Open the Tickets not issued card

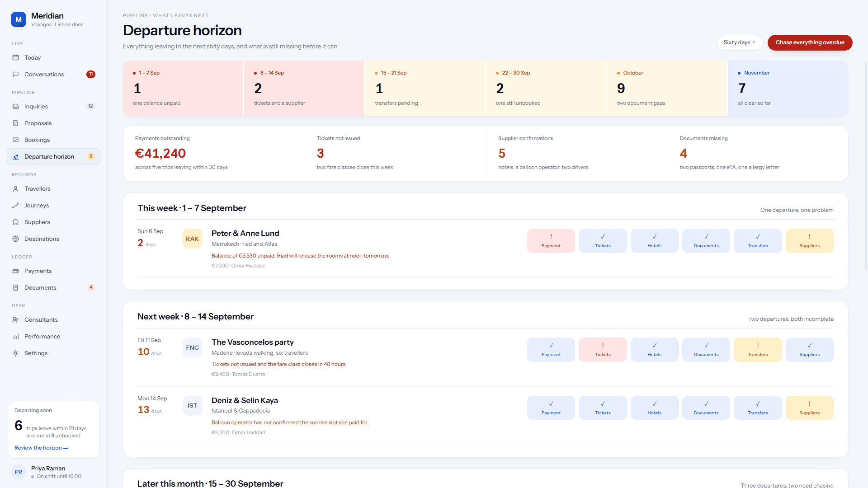tap(396, 154)
